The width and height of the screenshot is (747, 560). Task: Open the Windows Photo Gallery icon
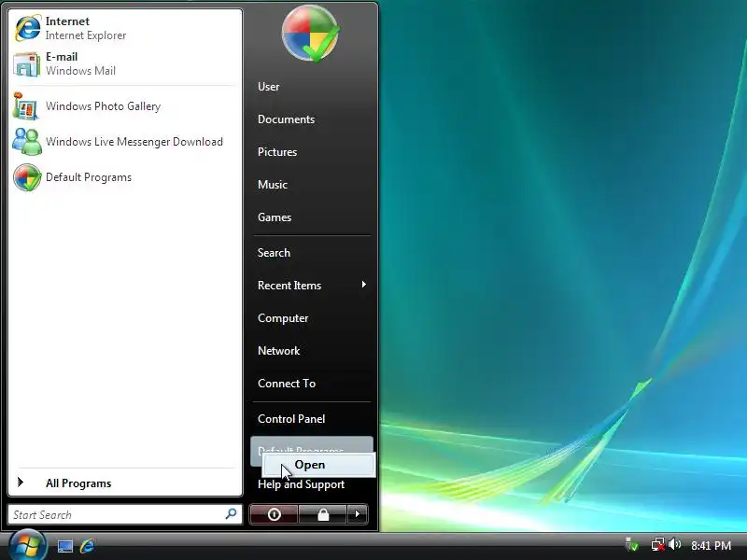coord(26,106)
